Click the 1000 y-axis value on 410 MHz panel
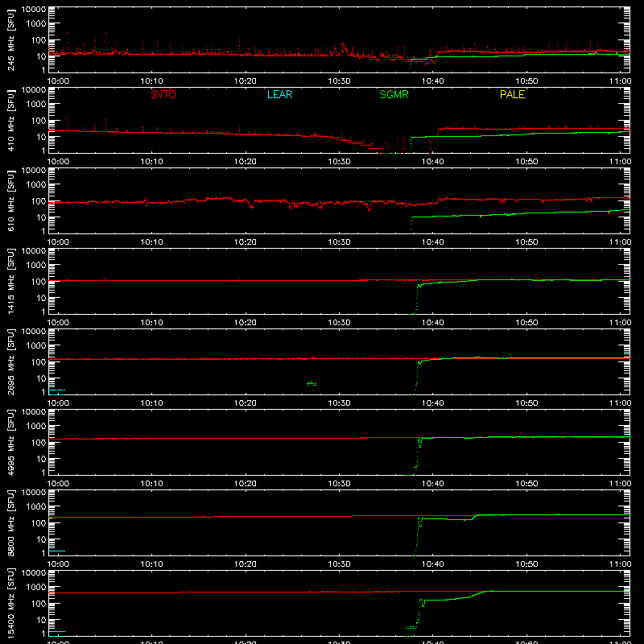Image resolution: width=644 pixels, height=644 pixels. [x=36, y=105]
